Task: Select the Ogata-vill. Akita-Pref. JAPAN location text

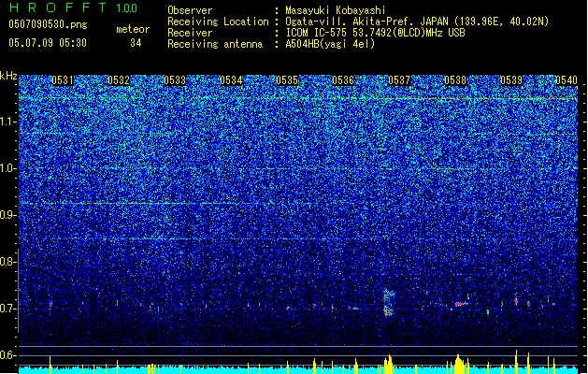Action: pyautogui.click(x=417, y=22)
